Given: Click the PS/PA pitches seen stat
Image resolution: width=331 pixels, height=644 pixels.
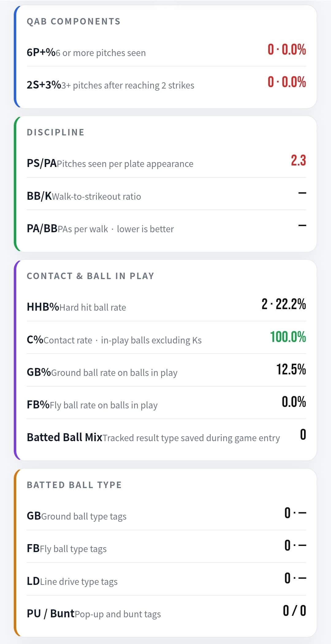Looking at the screenshot, I should (x=165, y=163).
